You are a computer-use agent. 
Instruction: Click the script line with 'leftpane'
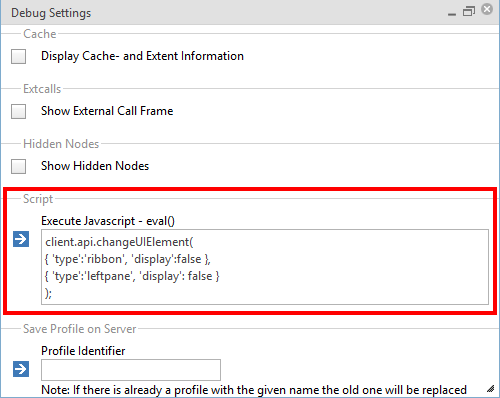coord(132,276)
